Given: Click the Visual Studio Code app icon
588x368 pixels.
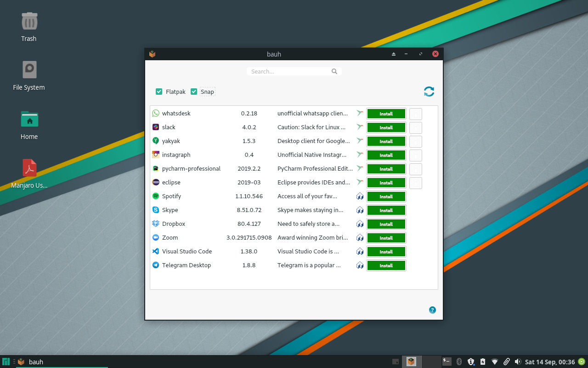Looking at the screenshot, I should tap(156, 251).
